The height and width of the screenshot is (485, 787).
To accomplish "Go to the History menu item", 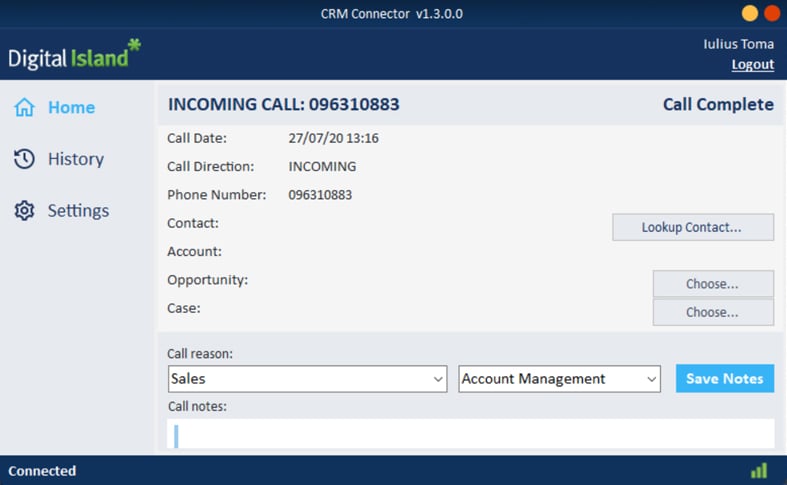I will coord(59,159).
